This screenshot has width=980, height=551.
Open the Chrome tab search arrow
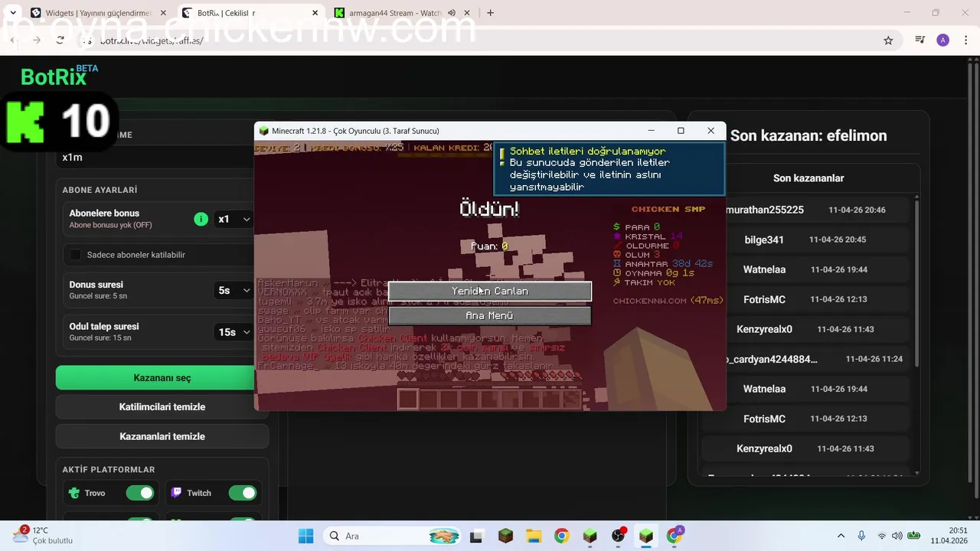(13, 13)
